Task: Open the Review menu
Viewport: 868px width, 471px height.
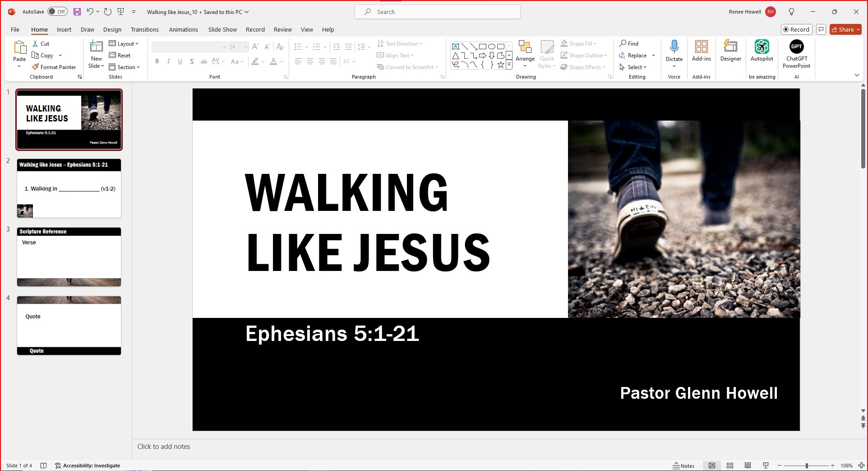Action: (282, 29)
